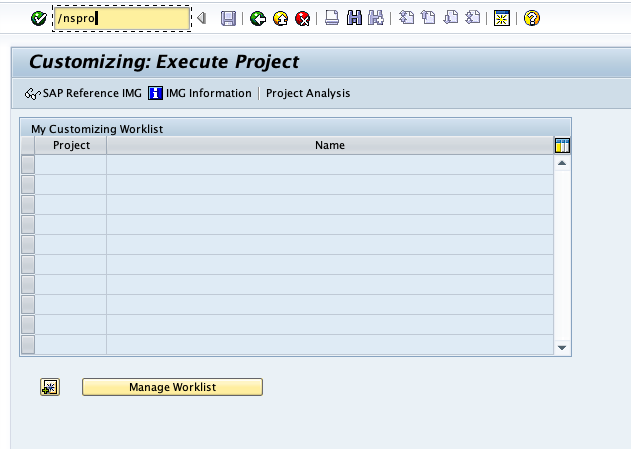The image size is (631, 449).
Task: Click the Manage Worklist button
Action: tap(172, 387)
